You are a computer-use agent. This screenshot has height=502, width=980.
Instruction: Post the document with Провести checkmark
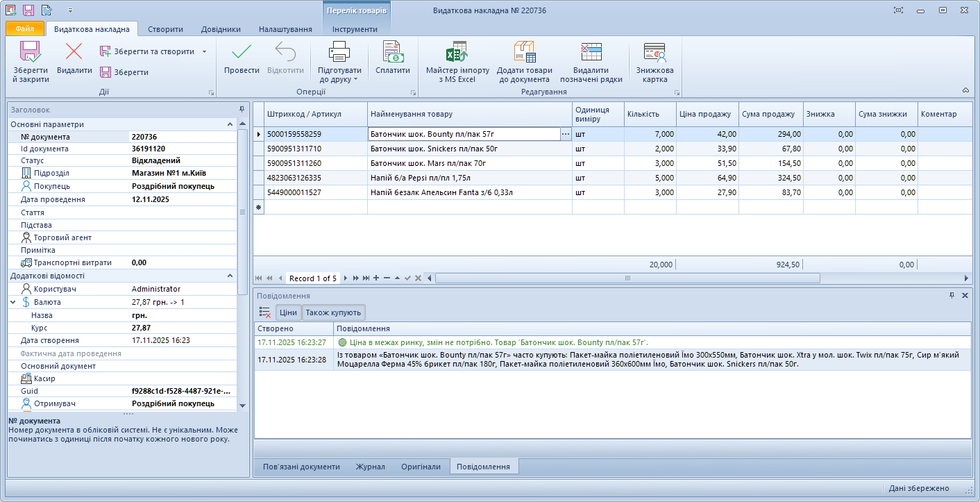click(x=242, y=53)
